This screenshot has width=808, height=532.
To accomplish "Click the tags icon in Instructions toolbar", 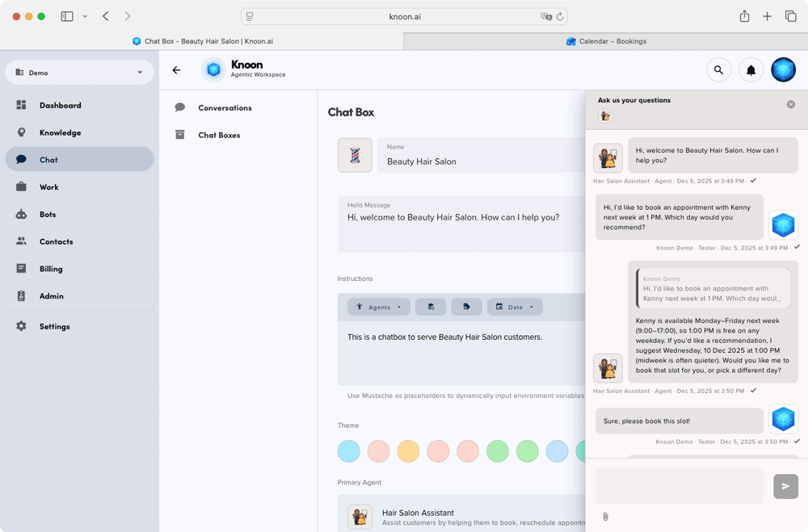I will (466, 307).
